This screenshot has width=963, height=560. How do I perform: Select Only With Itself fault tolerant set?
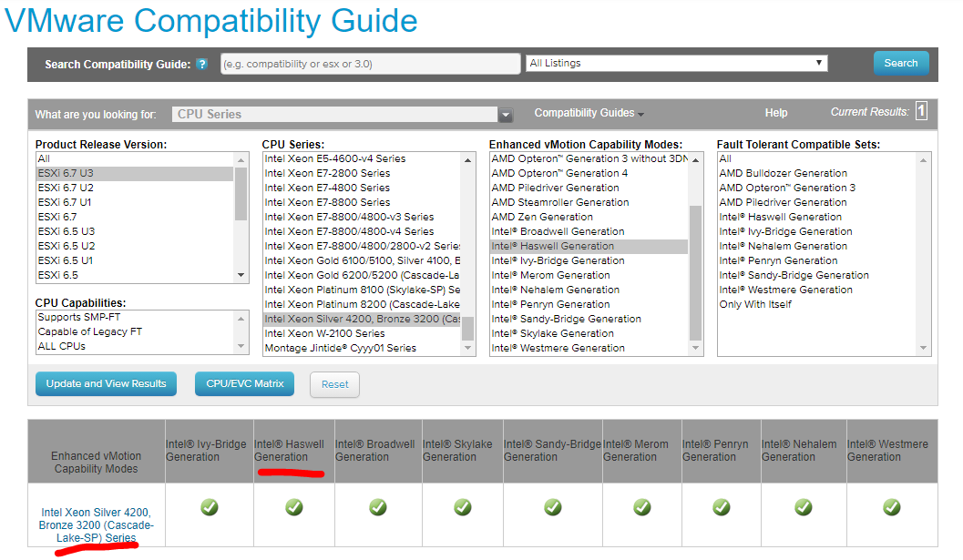817,304
